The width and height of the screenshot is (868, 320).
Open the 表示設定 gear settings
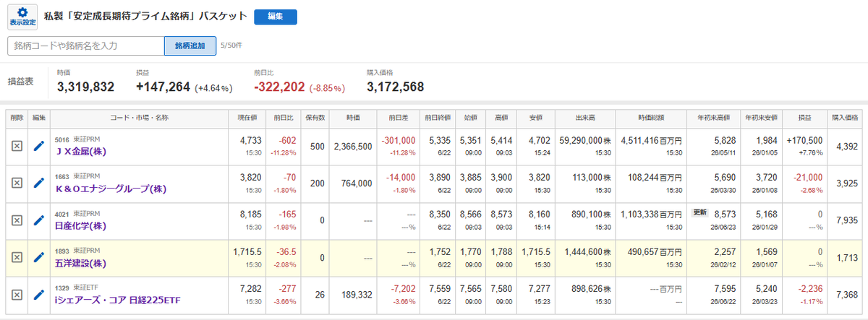(23, 17)
